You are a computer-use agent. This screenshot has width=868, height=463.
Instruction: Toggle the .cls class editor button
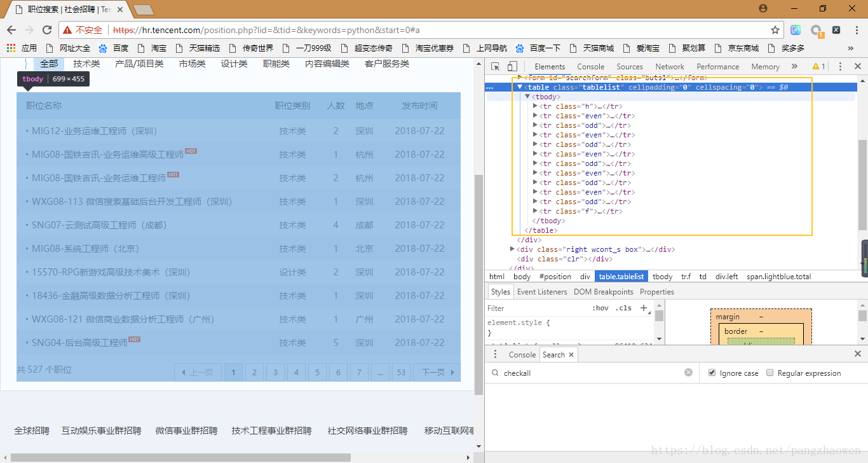625,308
